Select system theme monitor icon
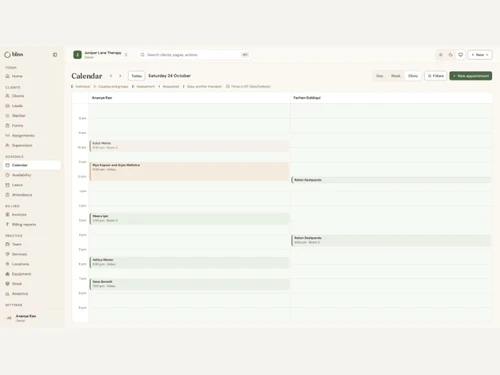 (x=461, y=55)
